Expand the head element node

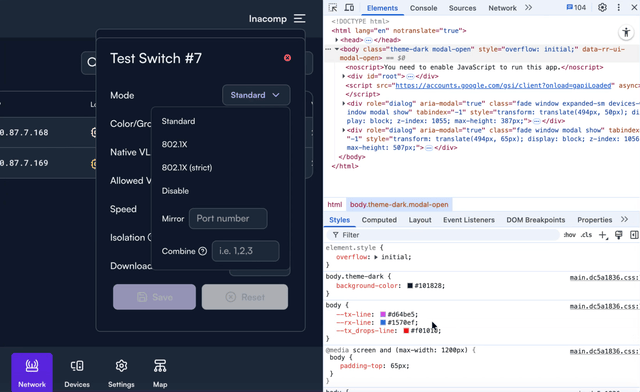(x=337, y=40)
